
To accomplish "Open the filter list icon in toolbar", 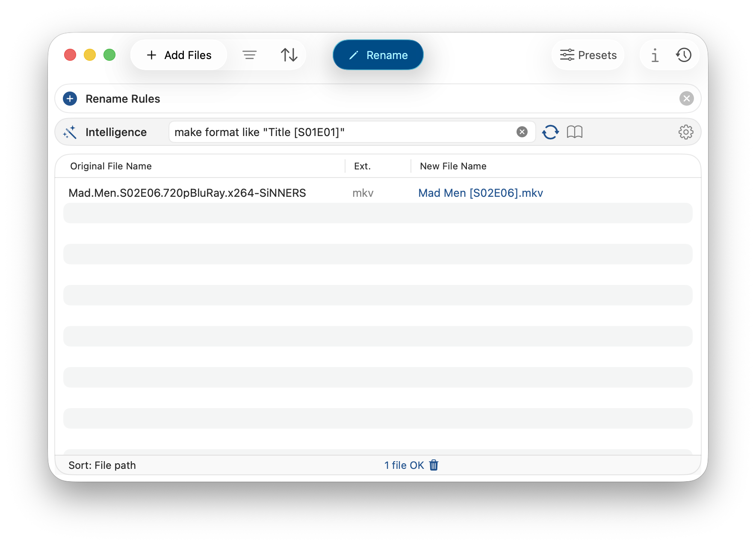I will click(249, 55).
